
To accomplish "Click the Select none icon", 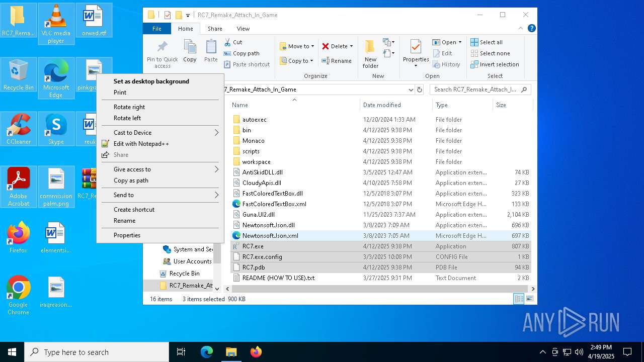I will 474,53.
